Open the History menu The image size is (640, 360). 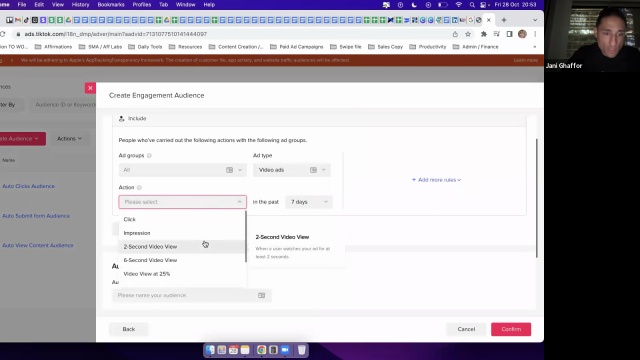(80, 4)
